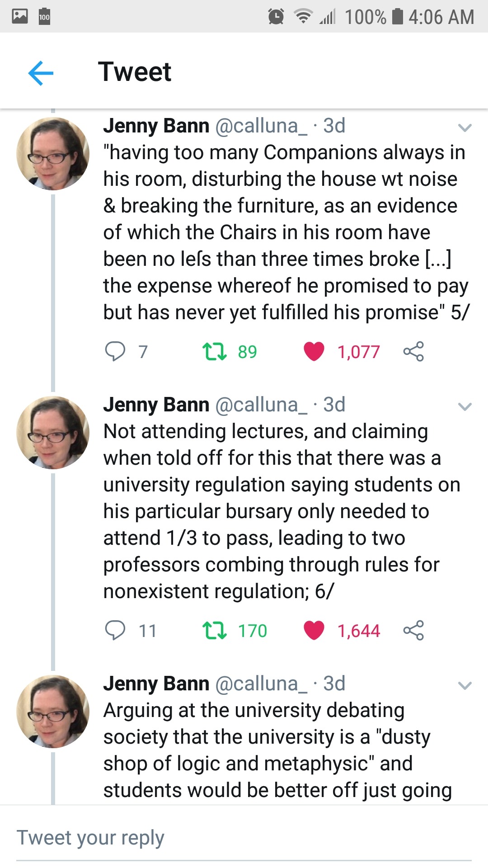Share the tweet ending with 6/
This screenshot has width=488, height=868.
click(x=413, y=630)
